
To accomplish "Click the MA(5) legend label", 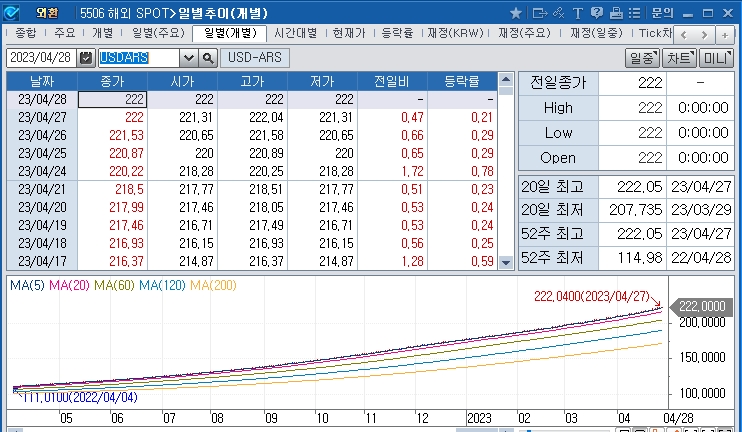I will tap(27, 286).
